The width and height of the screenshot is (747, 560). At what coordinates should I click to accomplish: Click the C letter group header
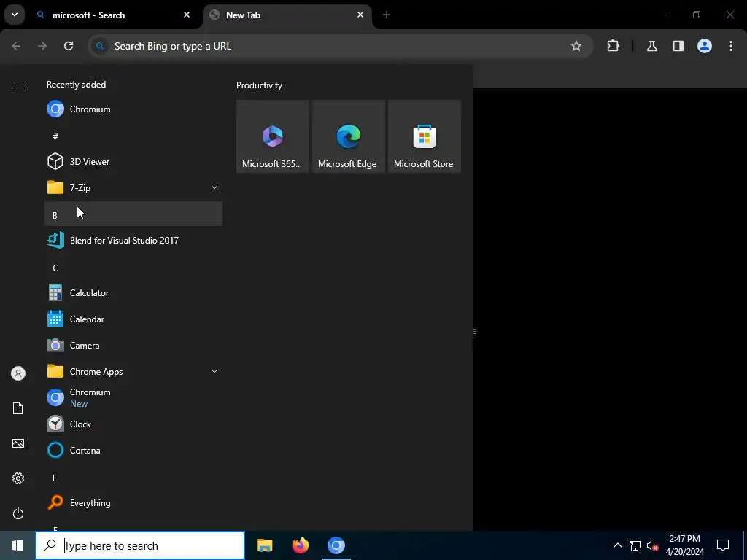click(x=133, y=268)
